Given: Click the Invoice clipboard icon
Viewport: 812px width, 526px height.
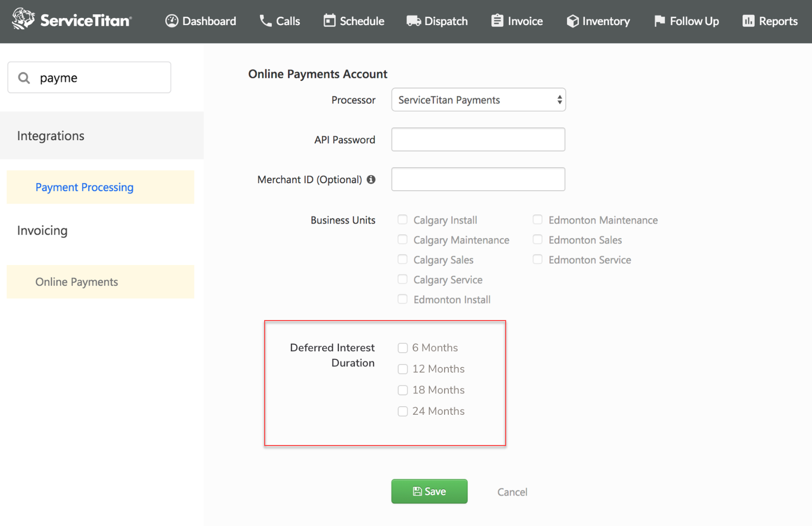Looking at the screenshot, I should (497, 21).
